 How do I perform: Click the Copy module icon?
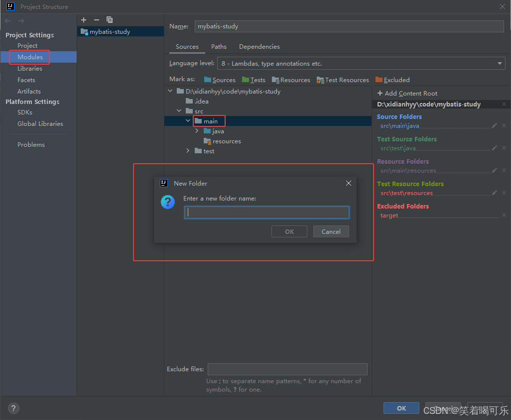click(x=110, y=20)
